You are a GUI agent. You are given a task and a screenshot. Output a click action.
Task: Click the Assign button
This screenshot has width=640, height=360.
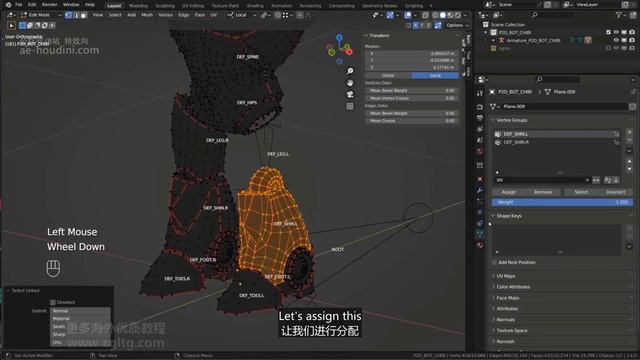click(509, 192)
